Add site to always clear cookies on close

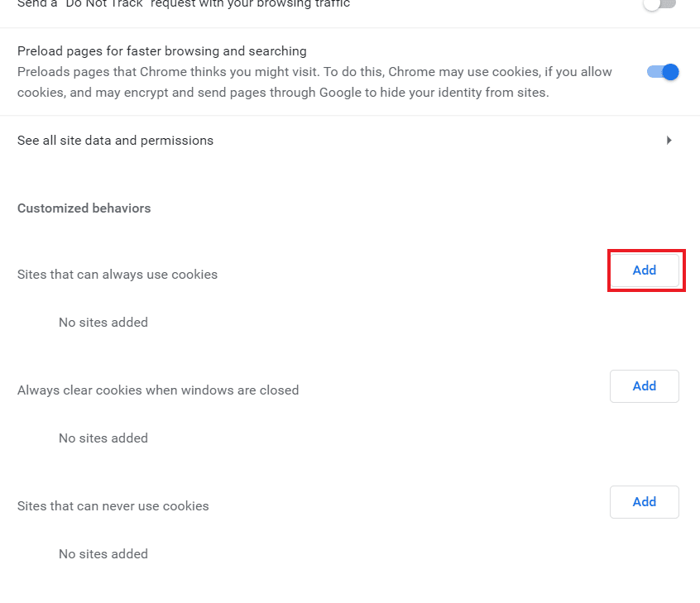645,386
